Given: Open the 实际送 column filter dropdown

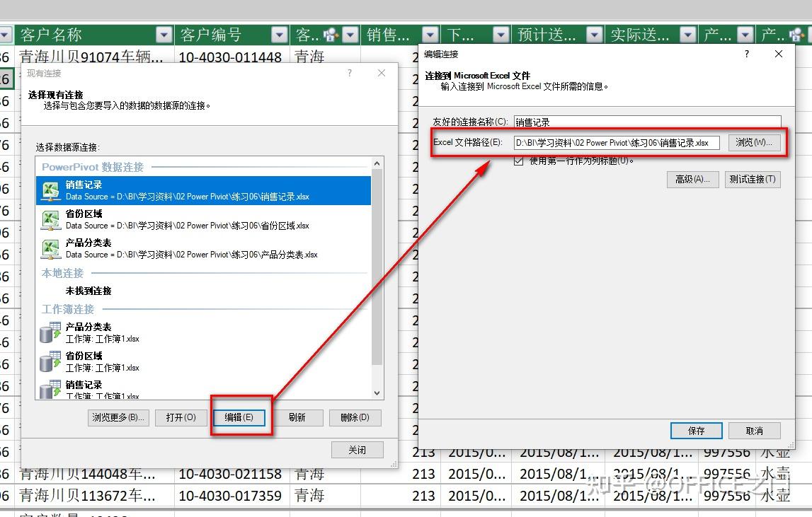Looking at the screenshot, I should (x=687, y=33).
